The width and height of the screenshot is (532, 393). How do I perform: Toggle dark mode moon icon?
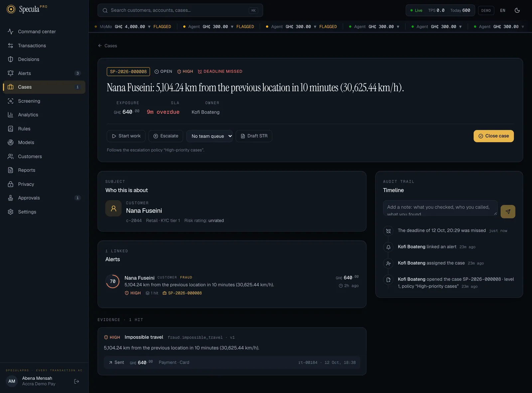point(517,10)
